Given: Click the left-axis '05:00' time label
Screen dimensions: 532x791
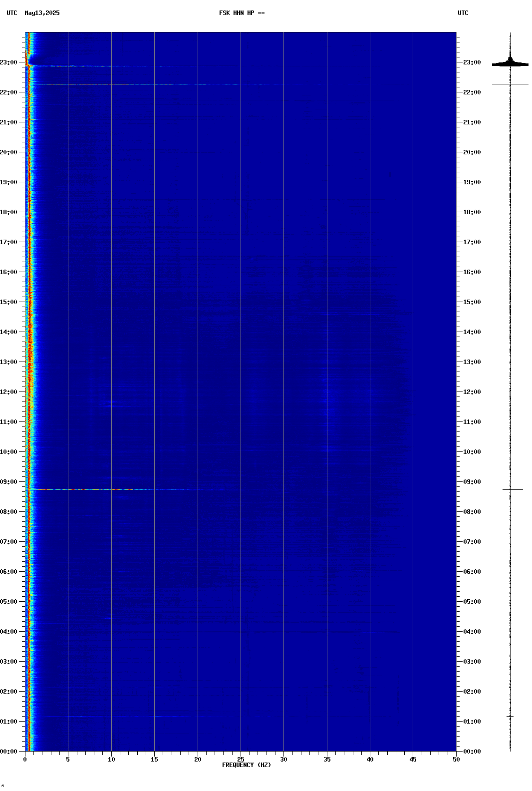Looking at the screenshot, I should point(8,602).
